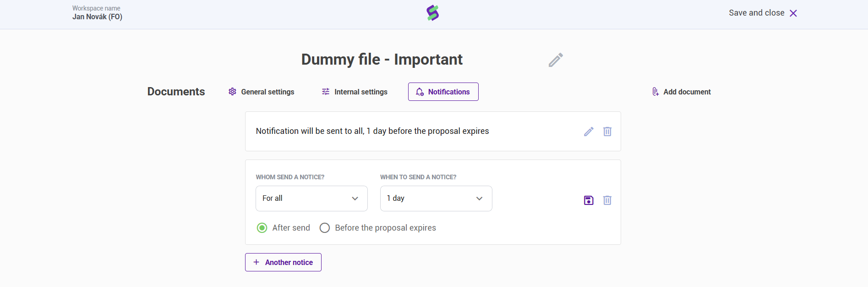This screenshot has width=868, height=287.
Task: Save the new notice with floppy icon
Action: (589, 200)
